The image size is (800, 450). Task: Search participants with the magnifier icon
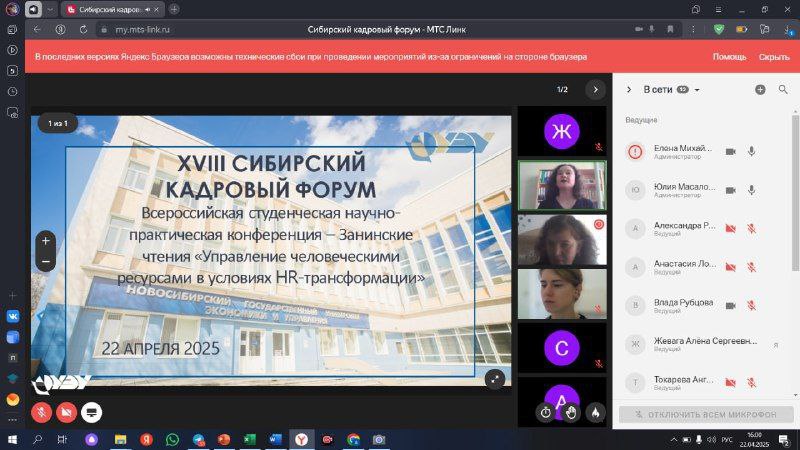pos(783,90)
